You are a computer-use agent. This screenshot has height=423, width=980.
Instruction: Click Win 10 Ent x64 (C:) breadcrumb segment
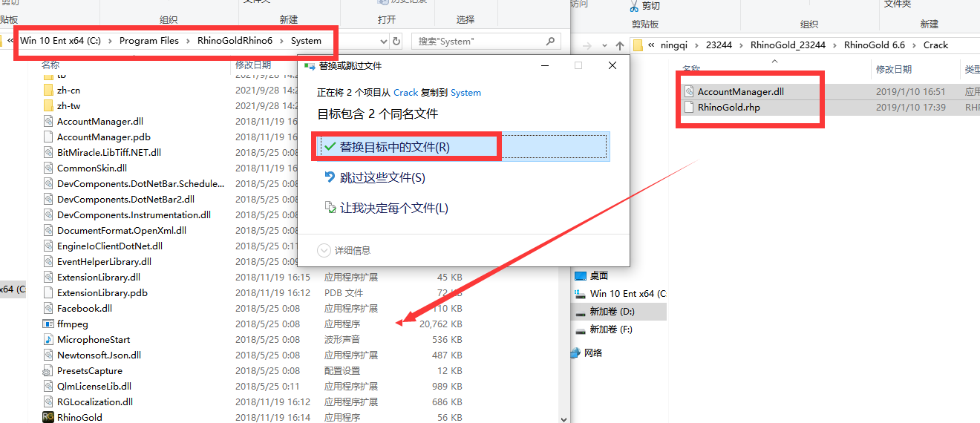pyautogui.click(x=60, y=41)
